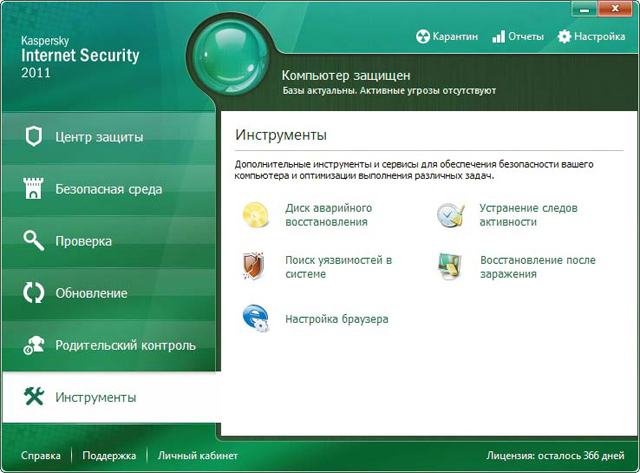The image size is (640, 473).
Task: Click the castle tower icon for Безопасная среда
Action: 33,188
